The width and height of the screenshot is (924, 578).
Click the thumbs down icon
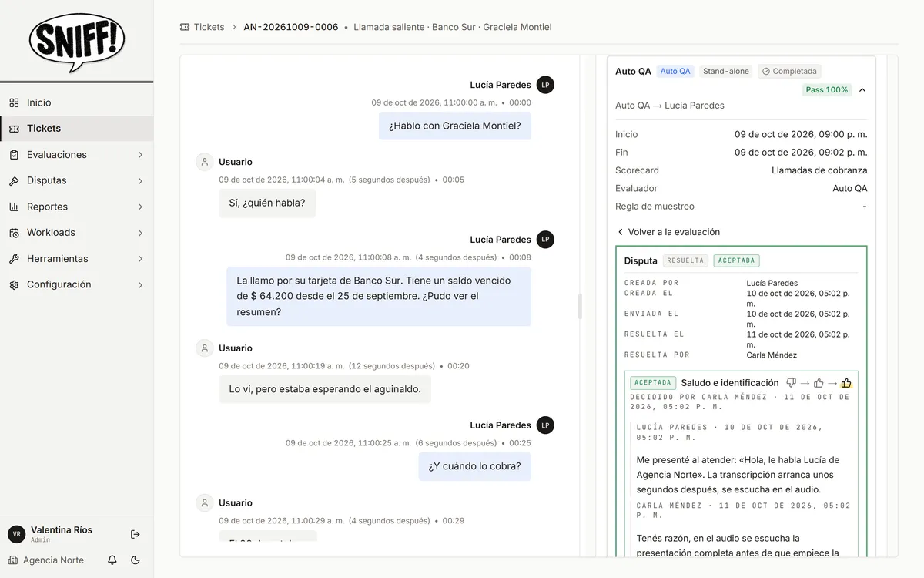(791, 383)
